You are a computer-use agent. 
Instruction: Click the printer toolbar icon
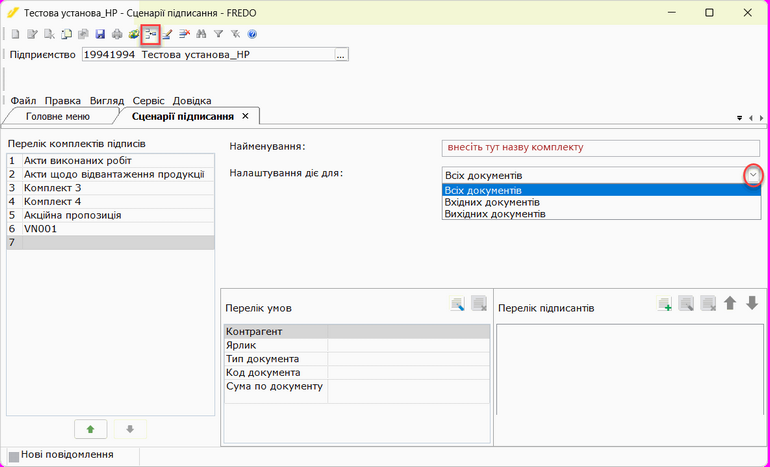tap(117, 34)
